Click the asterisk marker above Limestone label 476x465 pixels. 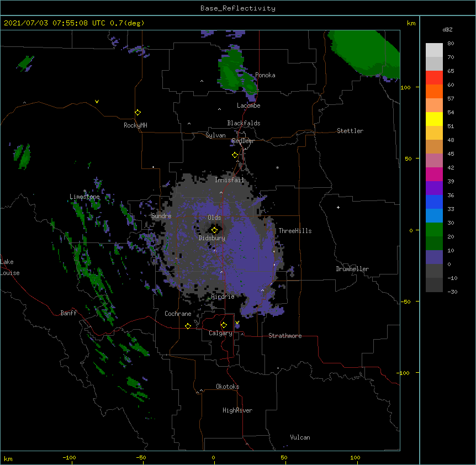(x=85, y=191)
